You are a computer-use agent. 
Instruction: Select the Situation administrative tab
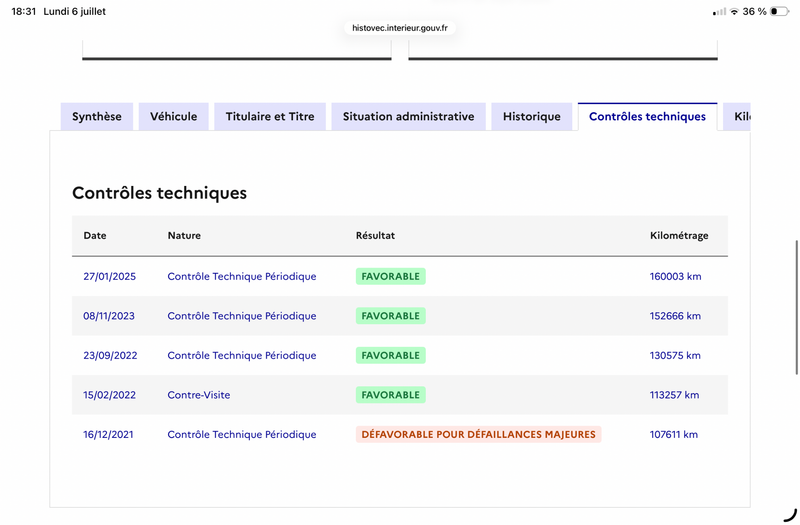coord(408,116)
